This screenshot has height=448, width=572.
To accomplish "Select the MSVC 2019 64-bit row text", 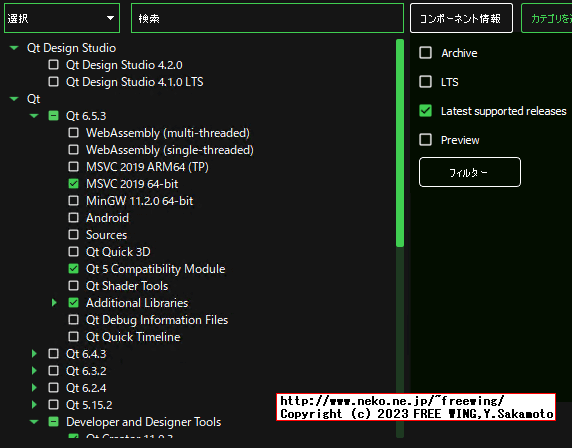I will tap(132, 184).
